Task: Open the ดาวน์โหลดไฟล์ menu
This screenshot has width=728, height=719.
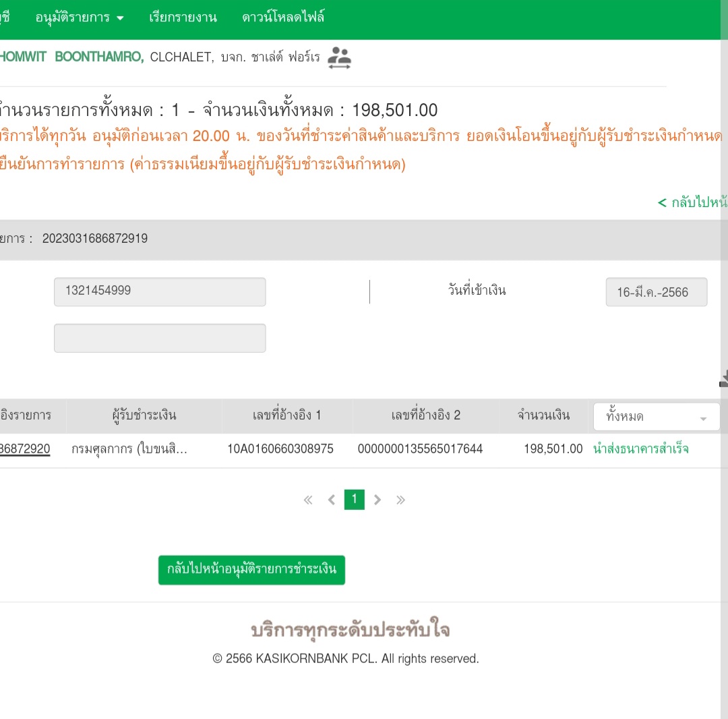Action: click(x=283, y=18)
